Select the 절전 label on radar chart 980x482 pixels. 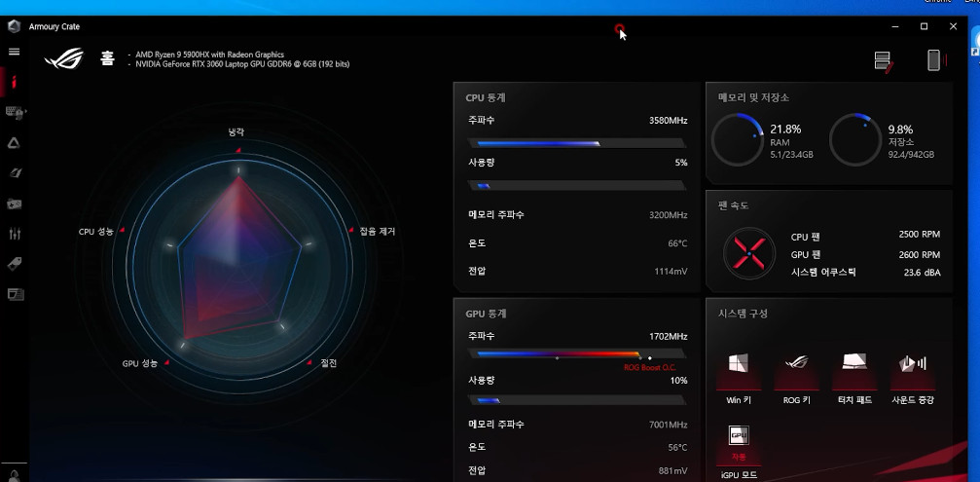(329, 363)
